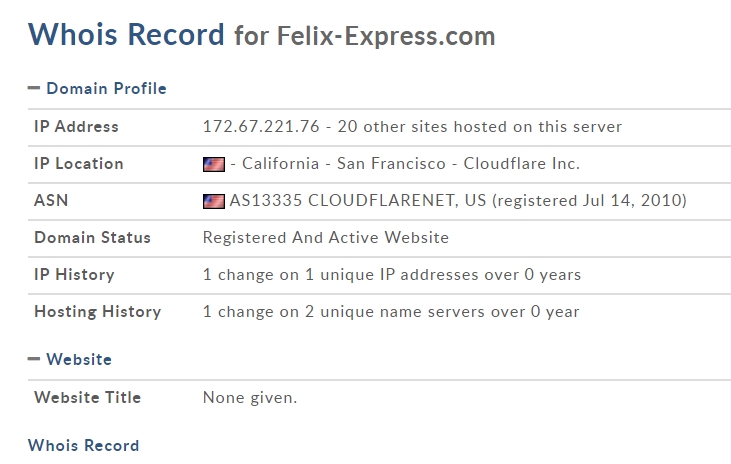Click the minus icon beside Website
This screenshot has width=731, height=464.
click(x=34, y=359)
